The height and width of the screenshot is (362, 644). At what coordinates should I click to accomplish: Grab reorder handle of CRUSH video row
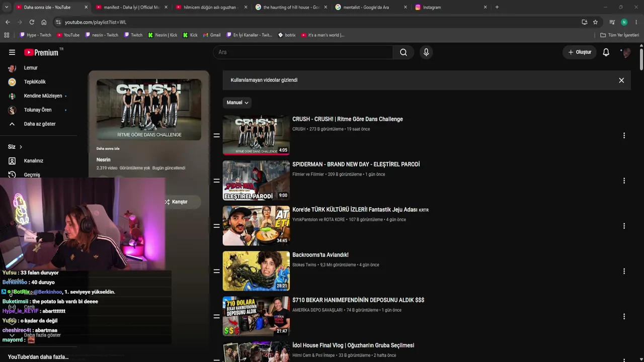(216, 135)
